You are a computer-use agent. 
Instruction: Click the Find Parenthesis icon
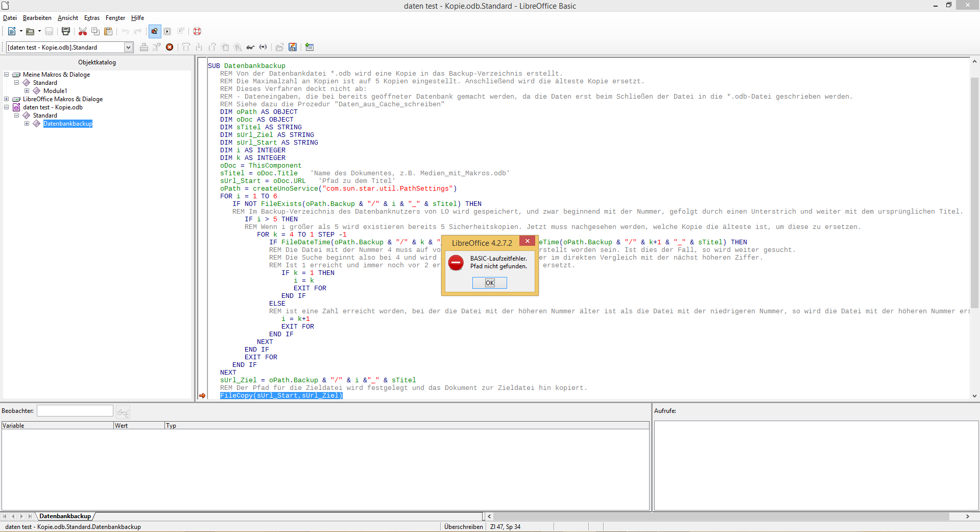pyautogui.click(x=263, y=47)
